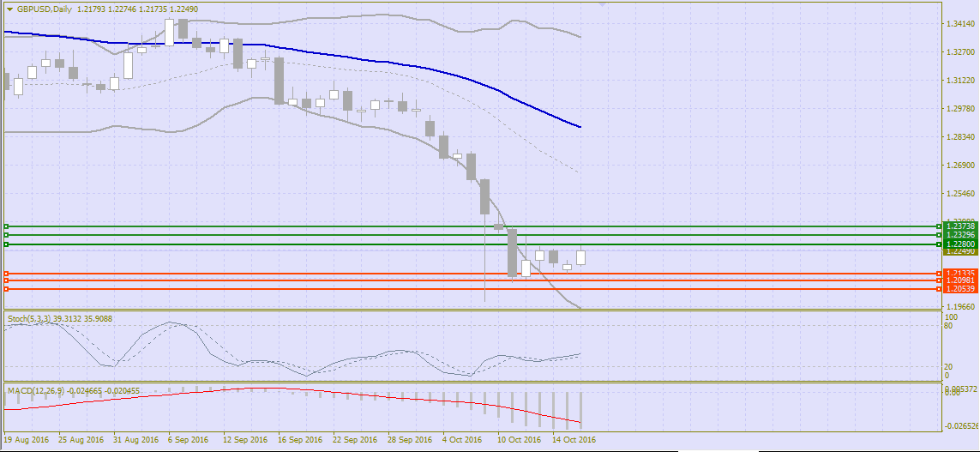
Task: Click the 1.34140 price scale value
Action: tap(962, 24)
